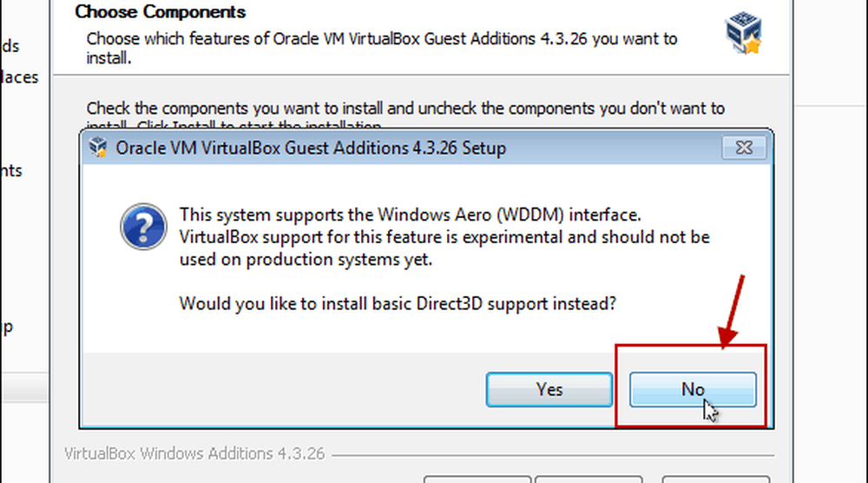Click the 'Choose which features' subtitle text
The width and height of the screenshot is (868, 483).
[x=381, y=48]
